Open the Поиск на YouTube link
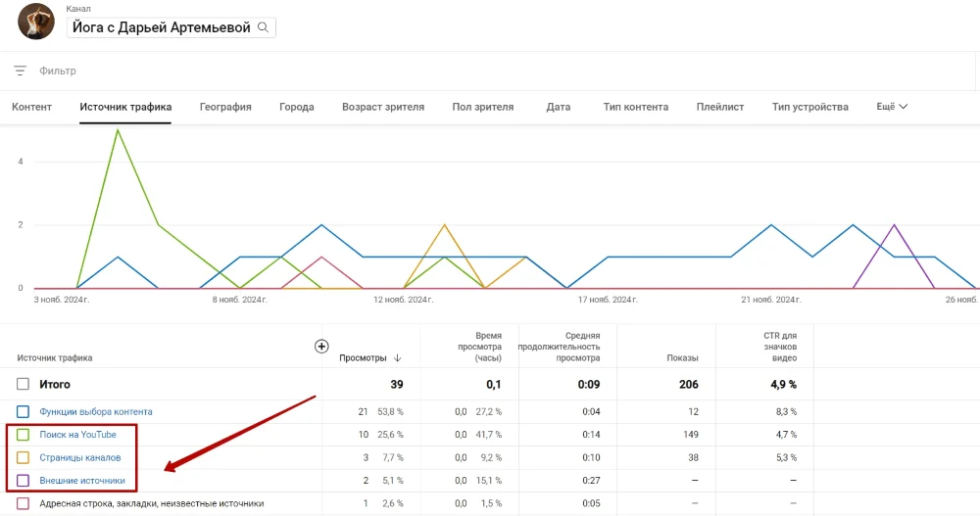This screenshot has width=980, height=516. [77, 435]
